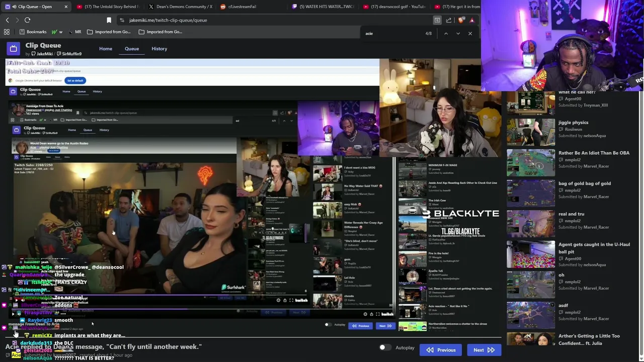Click the '4/8' find match counter

pyautogui.click(x=428, y=33)
